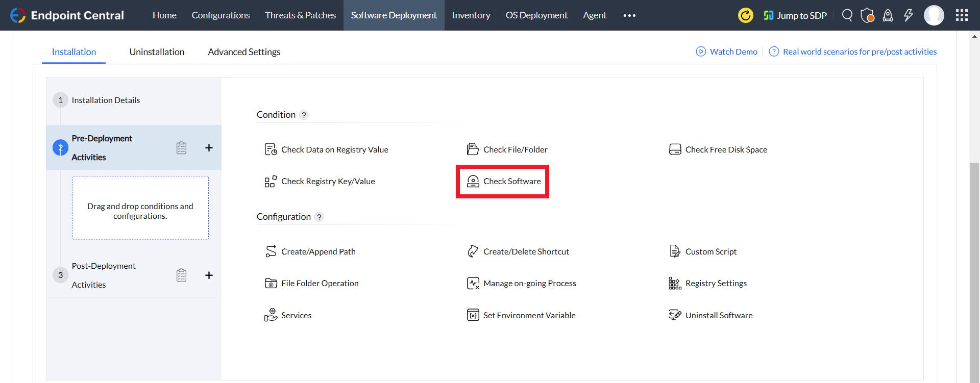This screenshot has width=980, height=383.
Task: Click Pre-Deployment Activities template clipboard icon
Action: [181, 148]
